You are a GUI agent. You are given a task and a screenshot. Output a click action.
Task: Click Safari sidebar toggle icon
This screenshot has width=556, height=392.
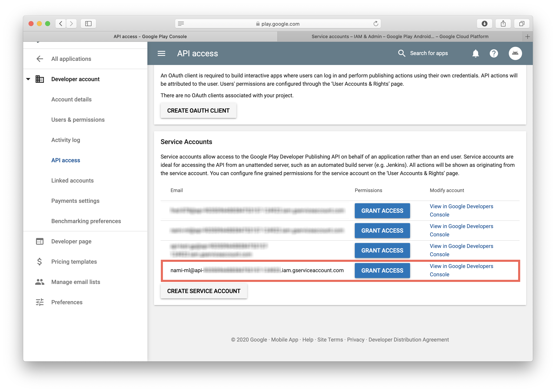[x=88, y=23]
